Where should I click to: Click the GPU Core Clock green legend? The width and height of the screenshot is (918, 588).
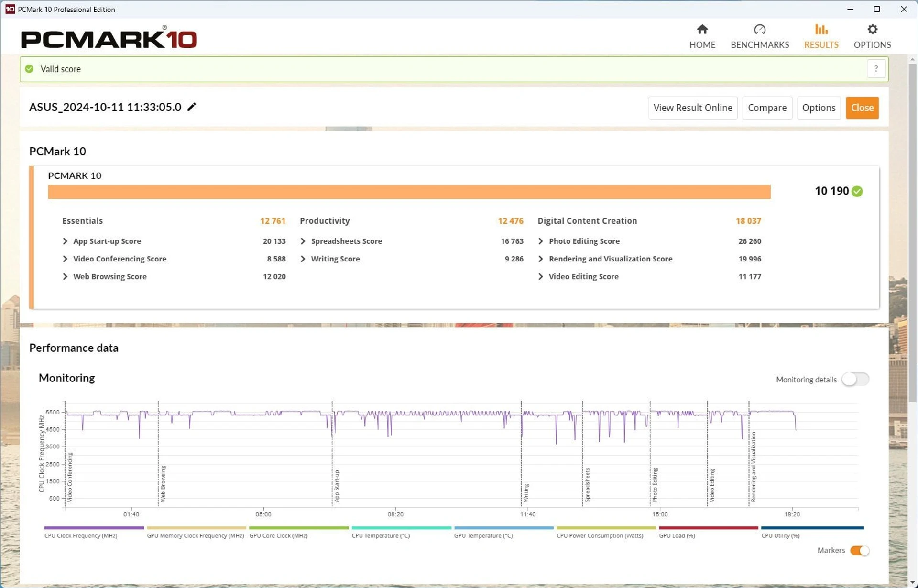click(x=299, y=528)
